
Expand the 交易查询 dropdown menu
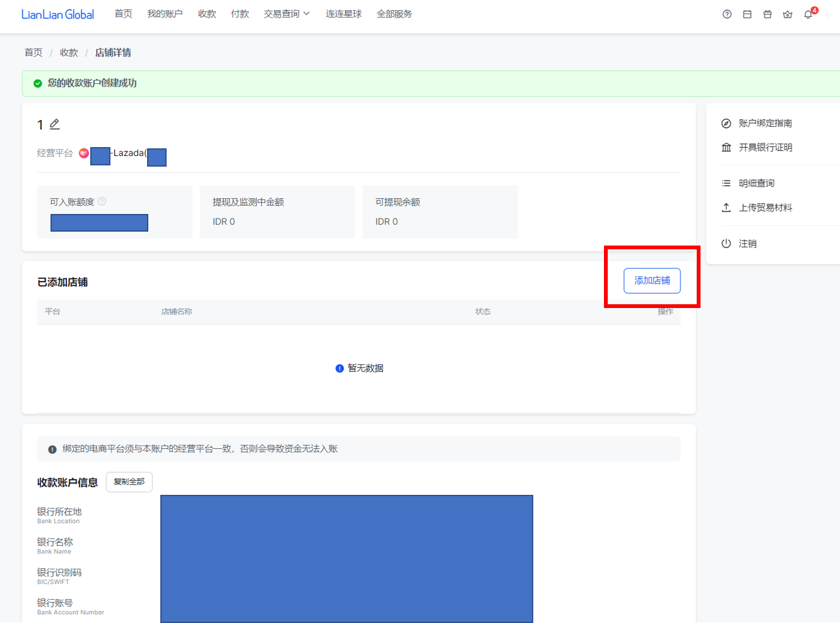pyautogui.click(x=287, y=14)
